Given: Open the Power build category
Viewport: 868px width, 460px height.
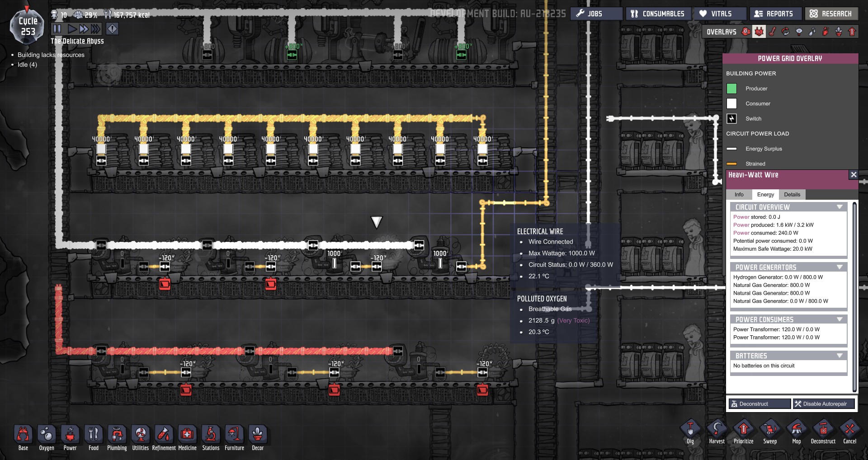Looking at the screenshot, I should click(x=70, y=435).
